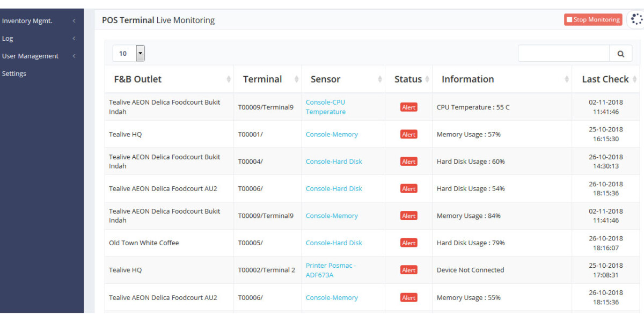Sort by Information column arrows

(x=567, y=79)
